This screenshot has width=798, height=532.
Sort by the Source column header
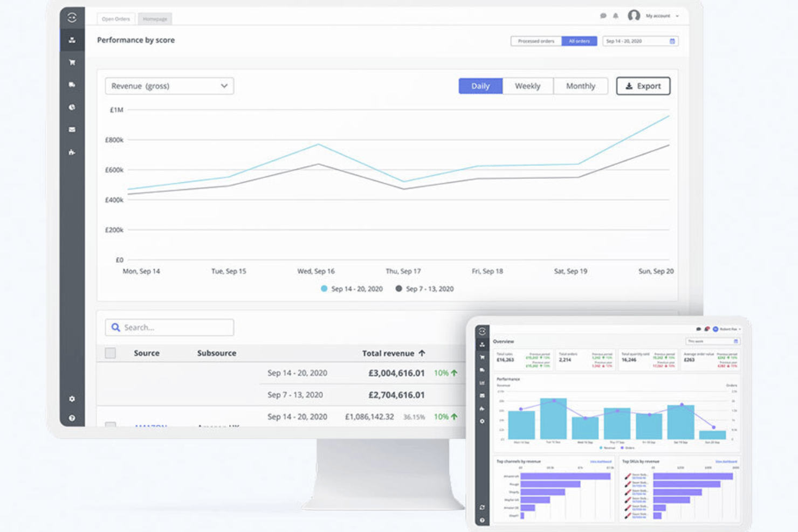[147, 353]
